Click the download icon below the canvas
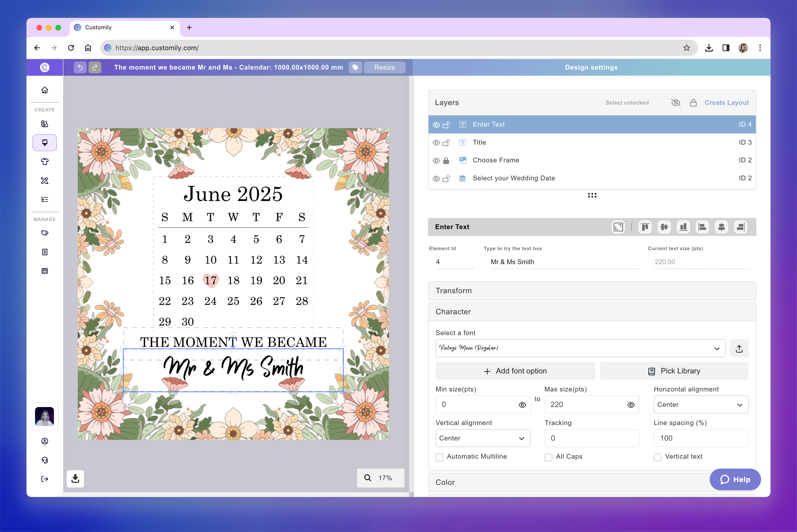Viewport: 797px width, 532px height. pos(75,478)
